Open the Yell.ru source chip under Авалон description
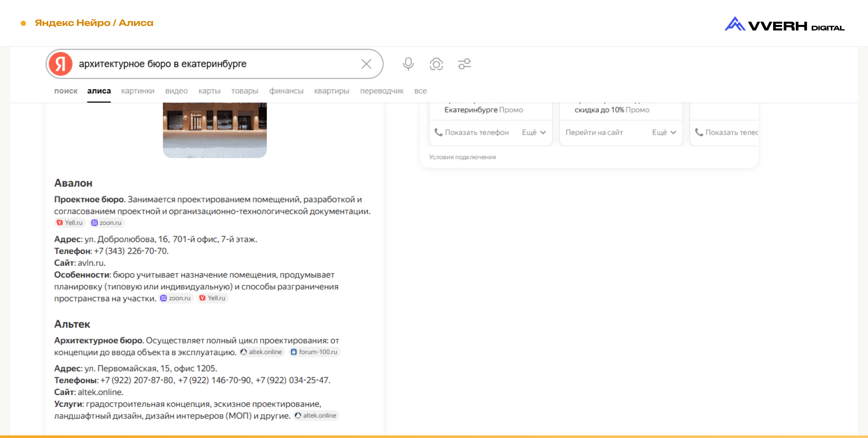This screenshot has width=868, height=438. click(70, 223)
